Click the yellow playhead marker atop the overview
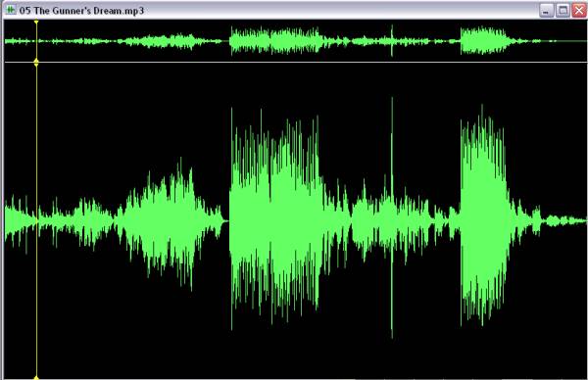This screenshot has width=588, height=380. [x=36, y=23]
